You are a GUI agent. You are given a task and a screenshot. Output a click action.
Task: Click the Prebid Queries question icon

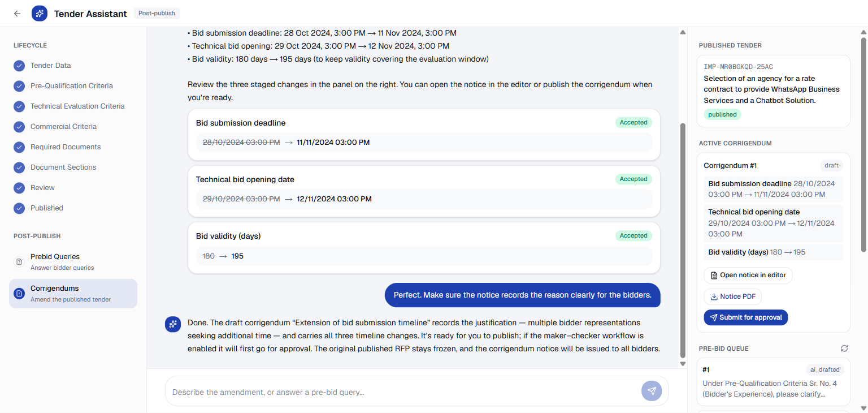(x=19, y=262)
